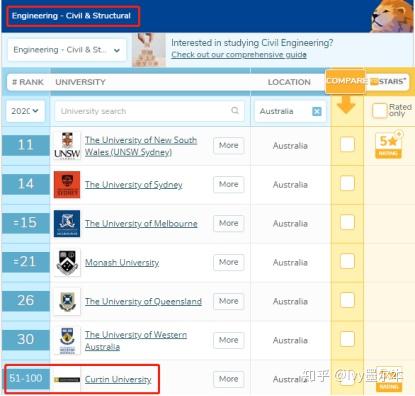Click the UNSW 5 star rating badge
The width and height of the screenshot is (415, 396).
click(x=389, y=145)
